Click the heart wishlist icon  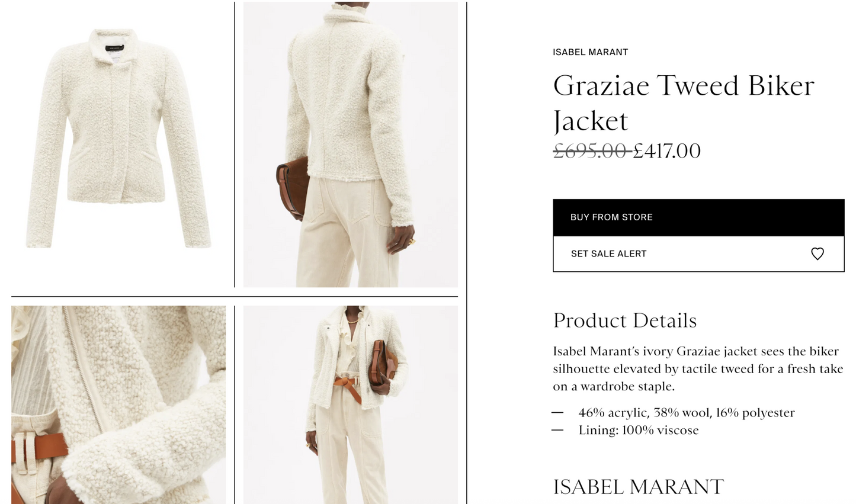point(817,253)
